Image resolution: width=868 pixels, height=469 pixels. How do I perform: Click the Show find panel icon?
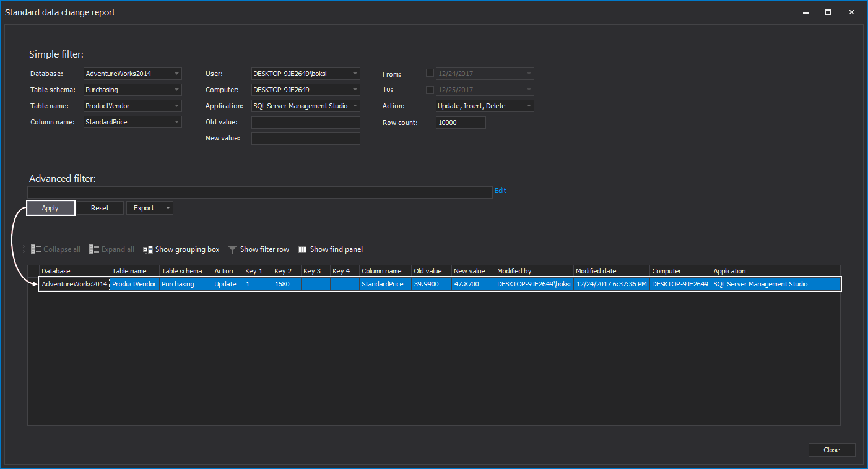(x=303, y=249)
